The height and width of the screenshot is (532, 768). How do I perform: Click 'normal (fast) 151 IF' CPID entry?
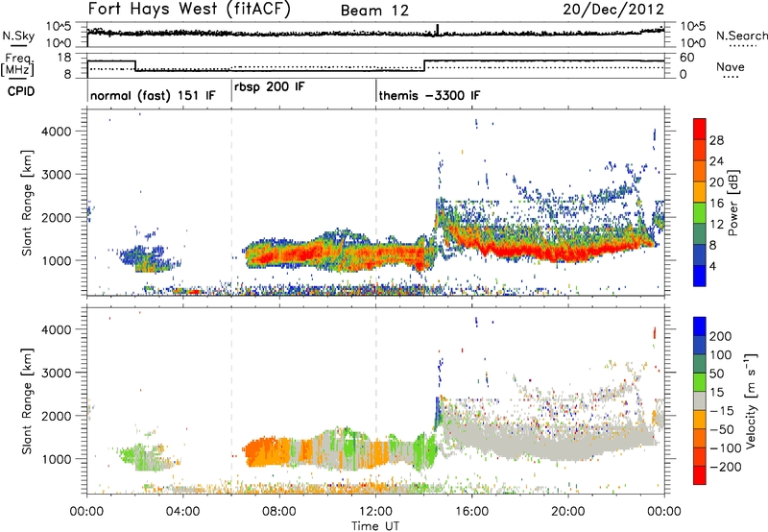coord(153,95)
